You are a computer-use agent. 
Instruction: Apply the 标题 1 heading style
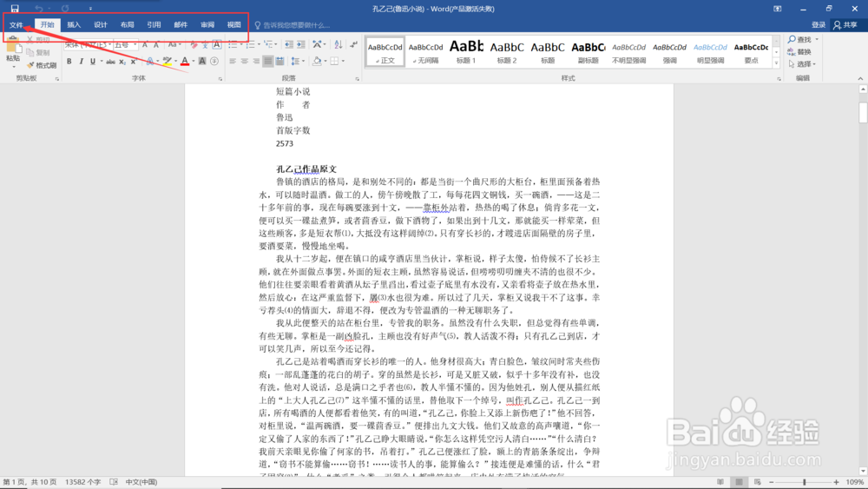point(466,52)
